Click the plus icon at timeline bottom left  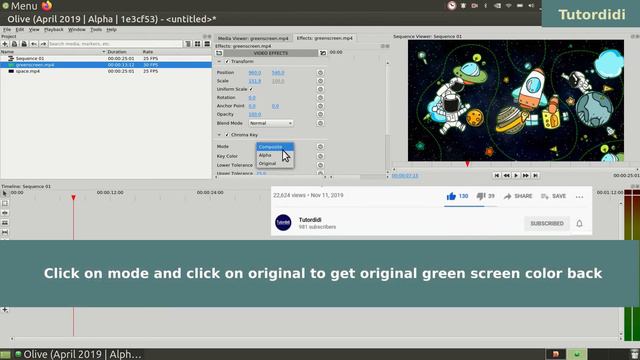point(5,310)
